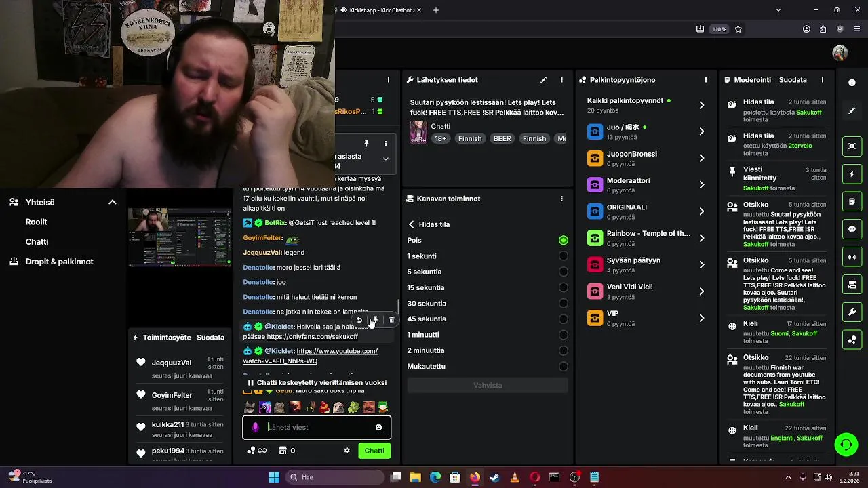Go back with Hidas tila back arrow
868x488 pixels.
411,224
